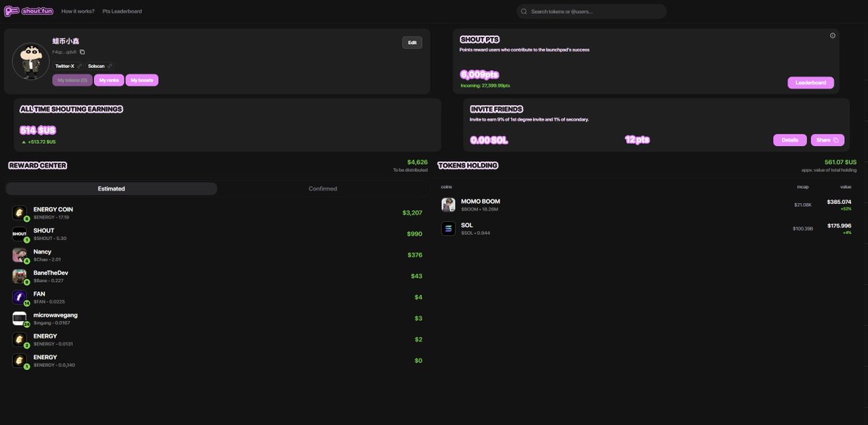Screen dimensions: 868x425
Task: Click the SHOUT token icon
Action: tap(20, 233)
